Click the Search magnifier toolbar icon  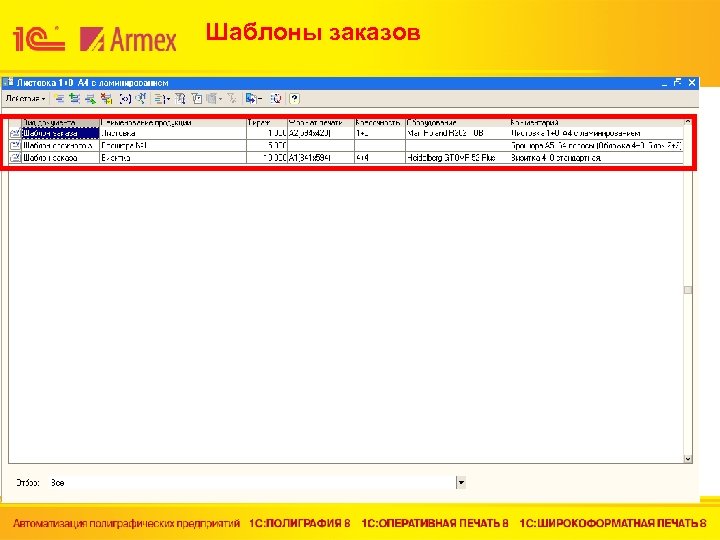(141, 98)
